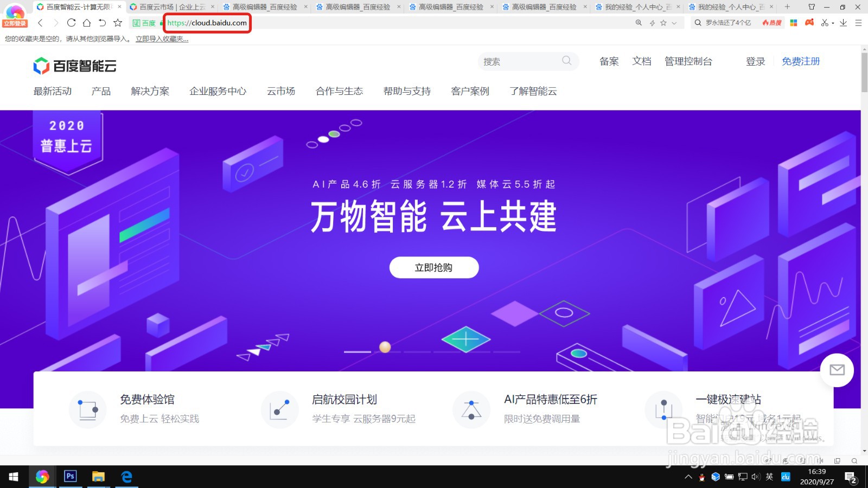
Task: Click the screenshot scissors icon in browser toolbar
Action: [x=824, y=23]
